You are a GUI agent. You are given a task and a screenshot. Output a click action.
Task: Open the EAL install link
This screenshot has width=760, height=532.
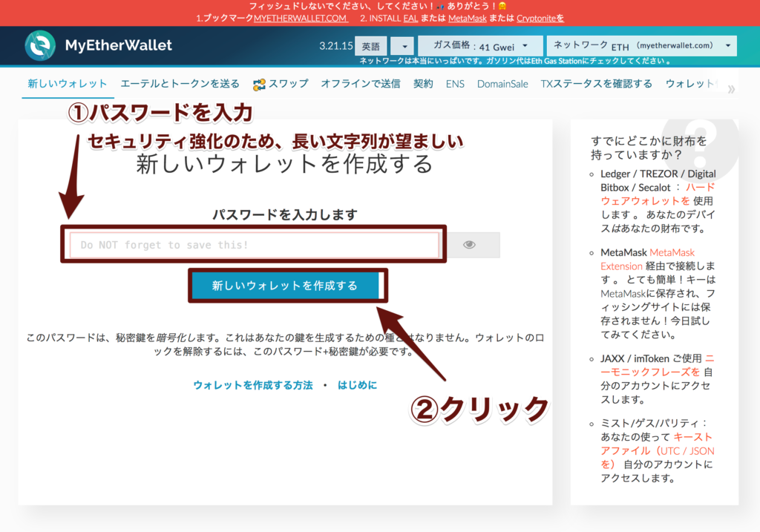click(410, 19)
